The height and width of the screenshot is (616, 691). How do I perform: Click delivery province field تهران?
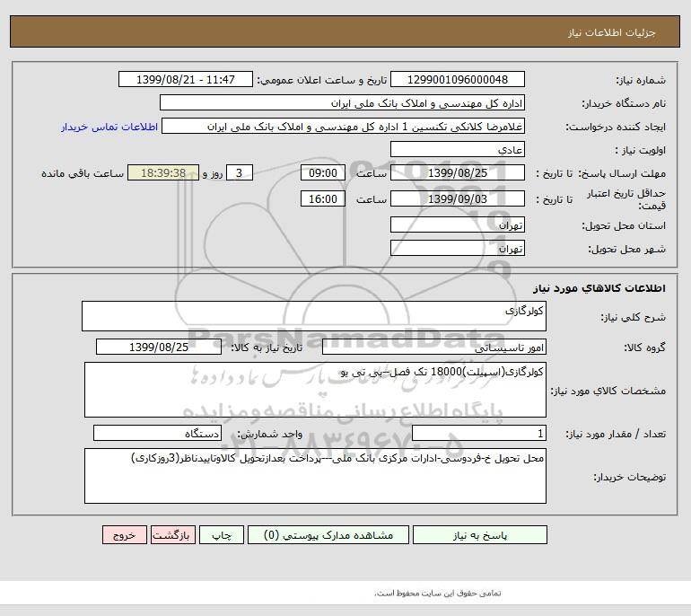[x=458, y=224]
